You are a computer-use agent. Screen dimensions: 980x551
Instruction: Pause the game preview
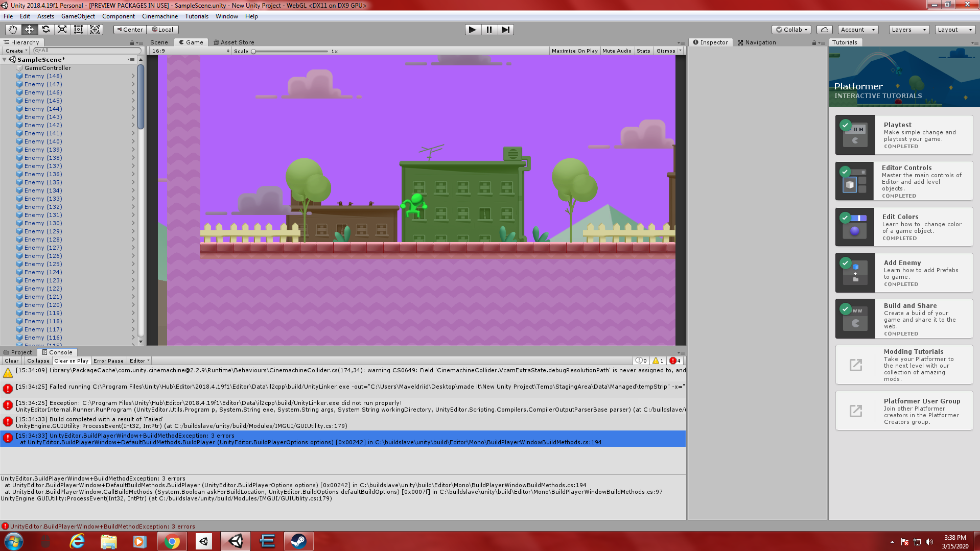click(489, 30)
